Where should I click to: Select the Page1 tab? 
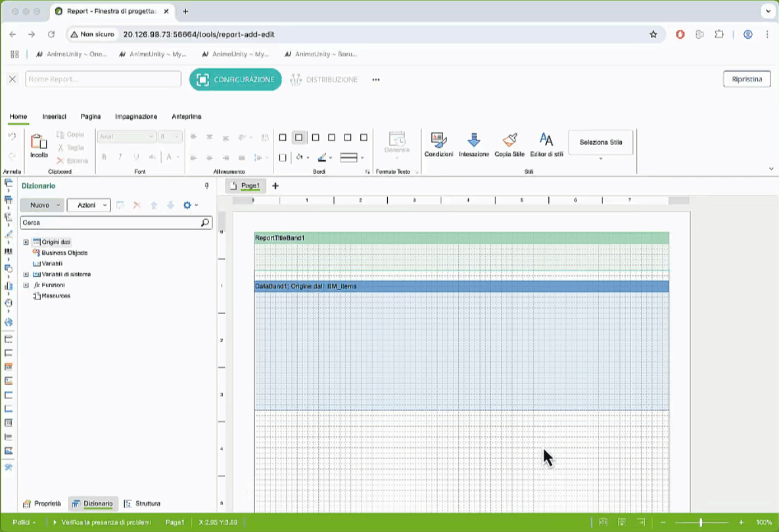pos(246,186)
